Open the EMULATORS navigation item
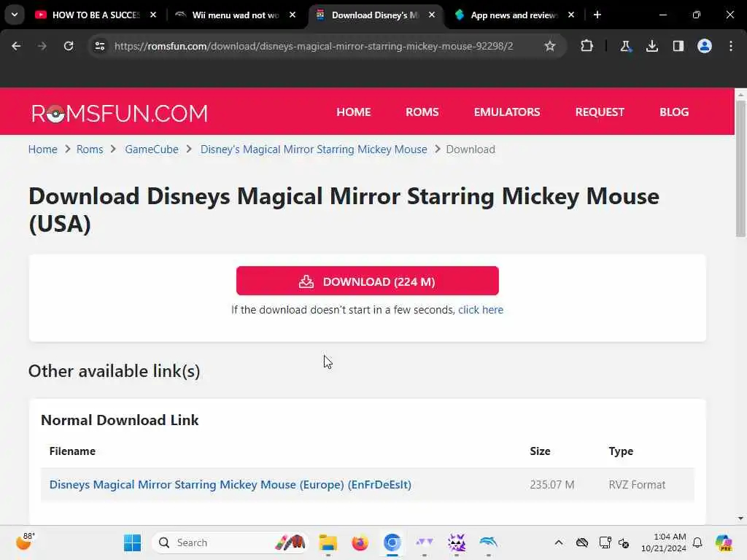This screenshot has height=560, width=747. click(507, 112)
